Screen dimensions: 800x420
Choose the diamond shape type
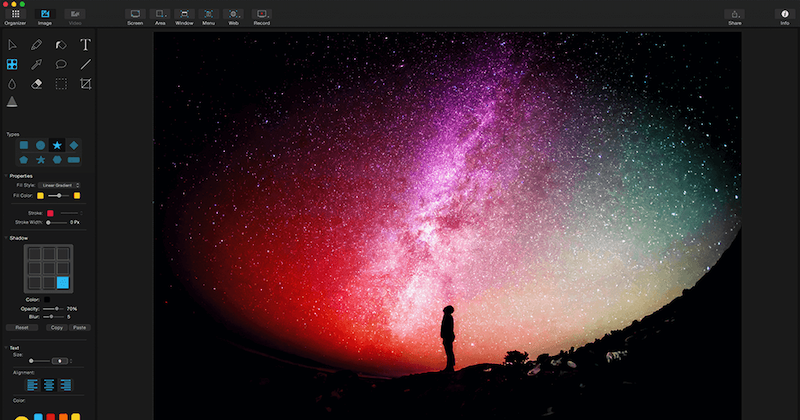click(73, 145)
